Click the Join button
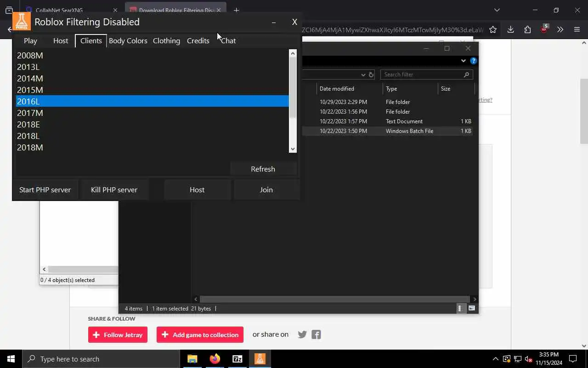This screenshot has width=588, height=368. click(266, 190)
